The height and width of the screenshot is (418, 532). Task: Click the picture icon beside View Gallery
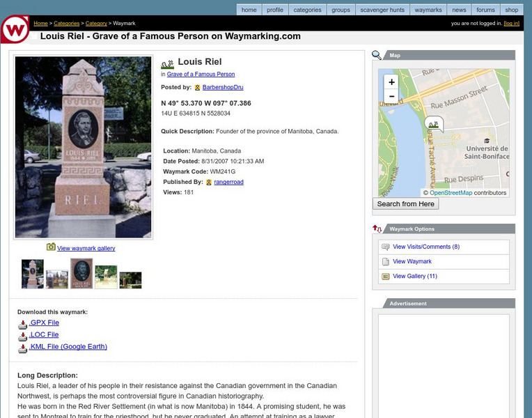pos(386,277)
